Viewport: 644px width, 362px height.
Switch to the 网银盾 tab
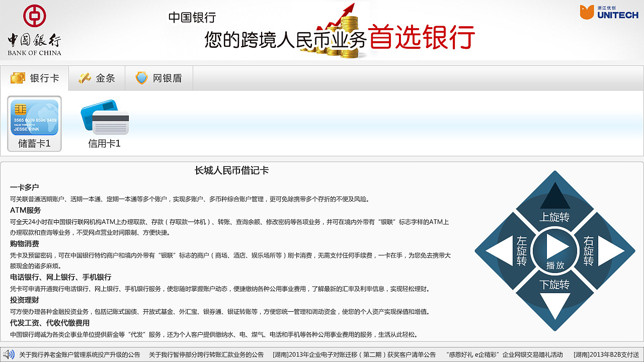[158, 78]
